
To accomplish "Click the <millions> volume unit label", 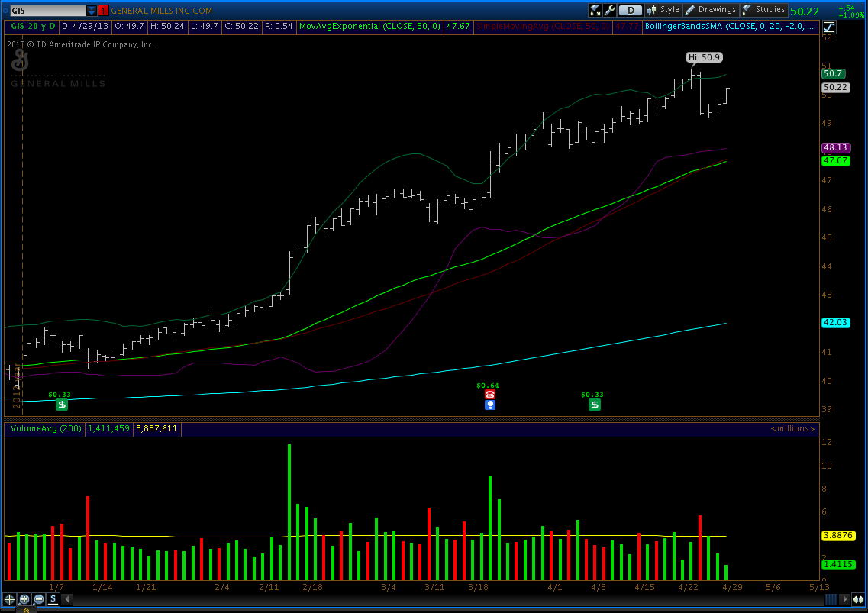I will tap(792, 428).
